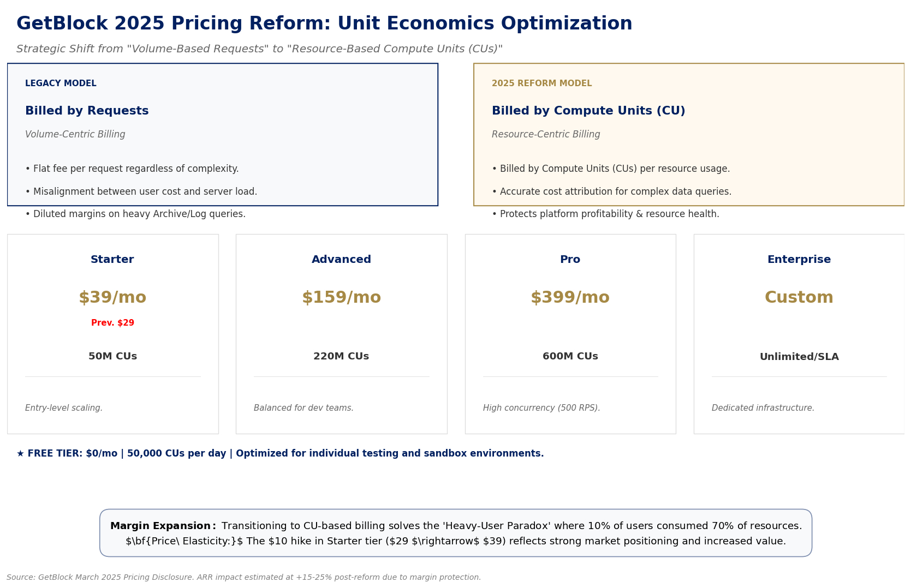Click the red Prev. $29 label

(112, 323)
